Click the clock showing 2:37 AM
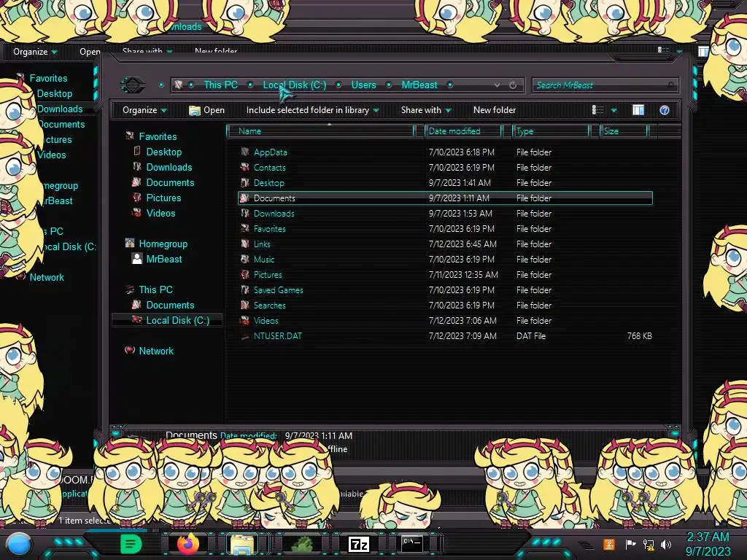The height and width of the screenshot is (560, 747). point(708,537)
